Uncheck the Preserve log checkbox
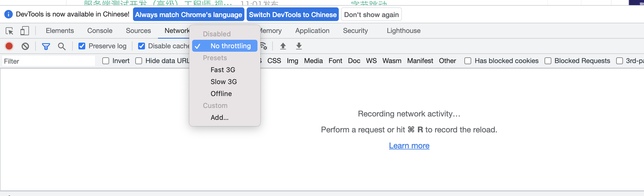Viewport: 644px width, 196px height. coord(82,46)
